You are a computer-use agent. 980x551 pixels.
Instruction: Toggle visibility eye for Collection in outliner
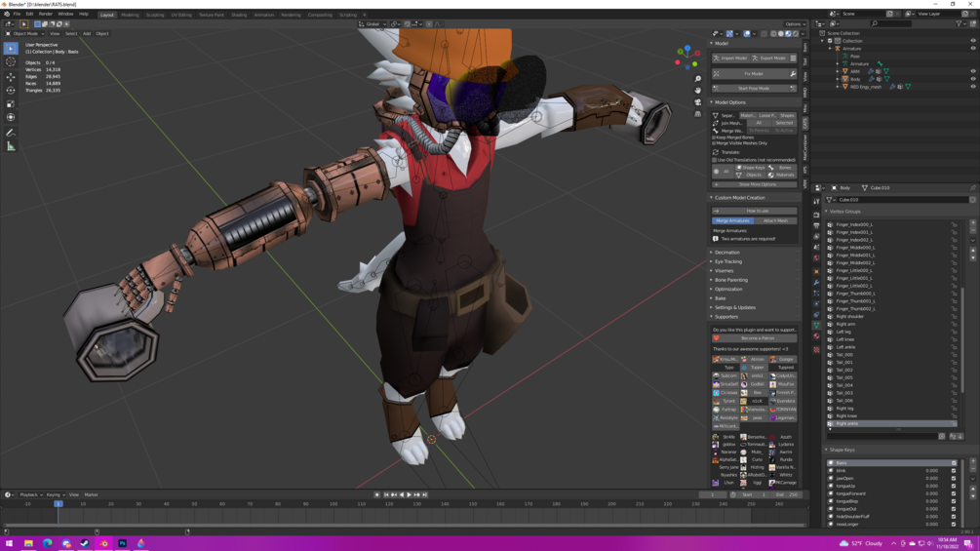click(x=973, y=41)
